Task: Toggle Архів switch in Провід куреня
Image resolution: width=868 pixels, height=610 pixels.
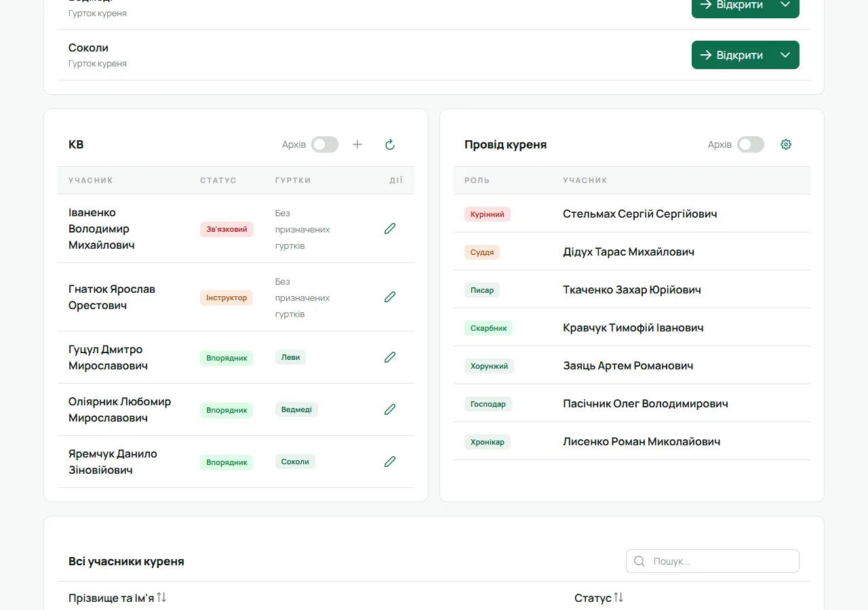Action: point(751,144)
